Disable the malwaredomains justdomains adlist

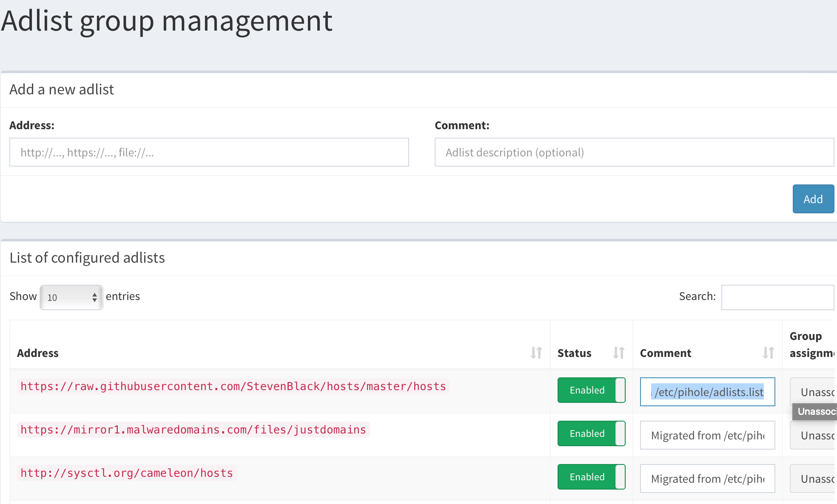tap(591, 433)
